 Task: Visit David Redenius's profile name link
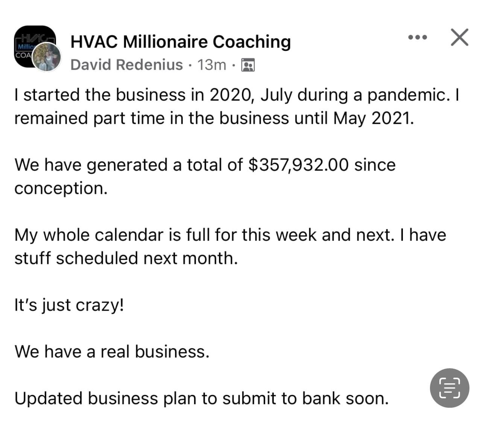click(126, 65)
